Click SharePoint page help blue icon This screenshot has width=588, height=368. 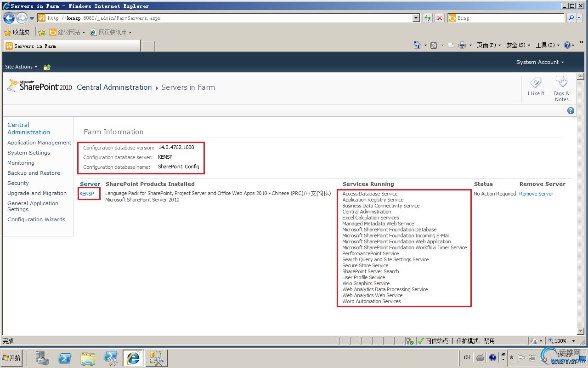pyautogui.click(x=571, y=110)
